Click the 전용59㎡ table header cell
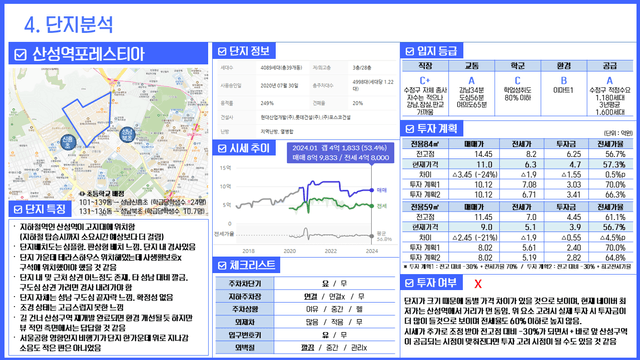 [425, 207]
